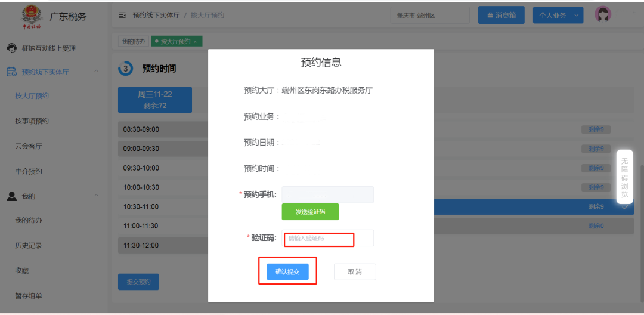Open 暂存填单 in the sidebar

[x=29, y=296]
